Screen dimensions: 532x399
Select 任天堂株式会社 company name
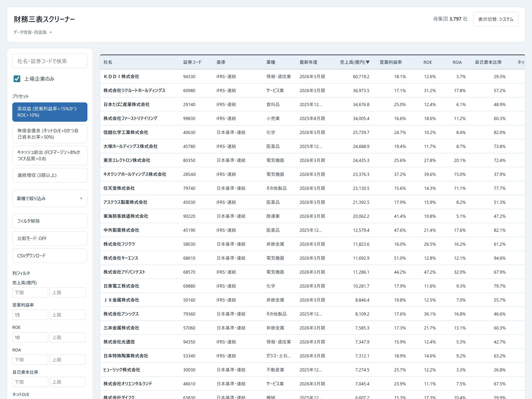[x=119, y=188]
